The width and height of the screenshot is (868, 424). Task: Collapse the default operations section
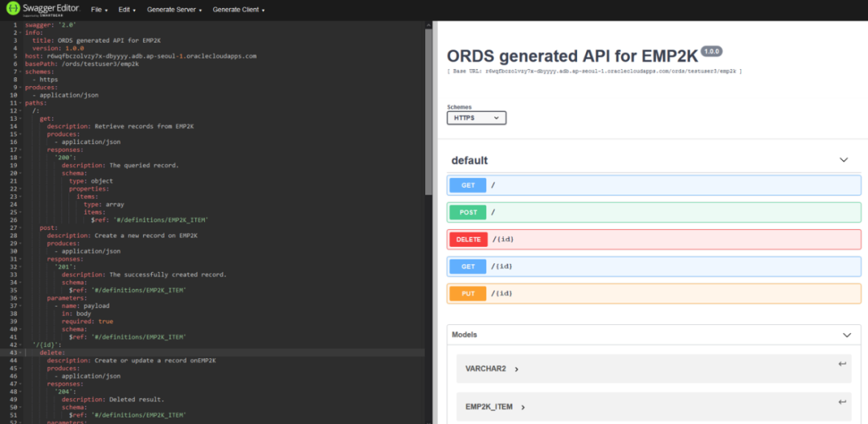(x=843, y=160)
